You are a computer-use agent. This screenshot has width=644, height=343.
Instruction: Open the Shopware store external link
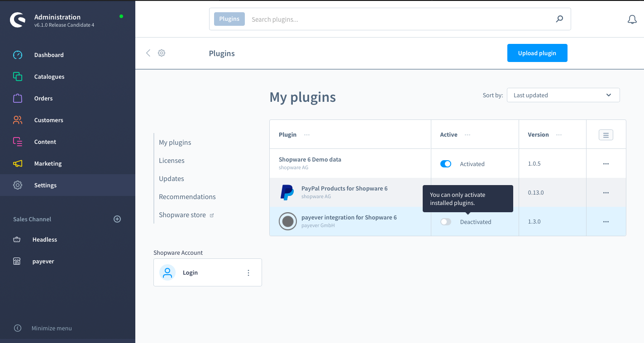186,215
